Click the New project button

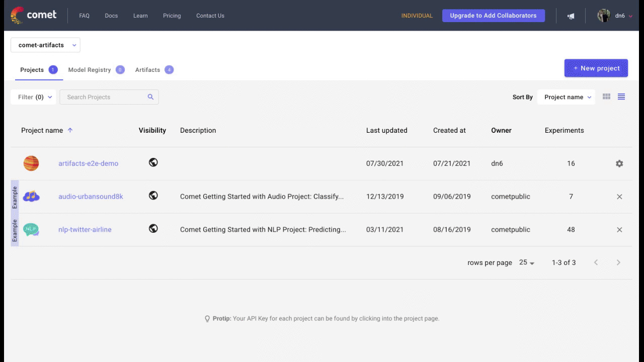596,68
